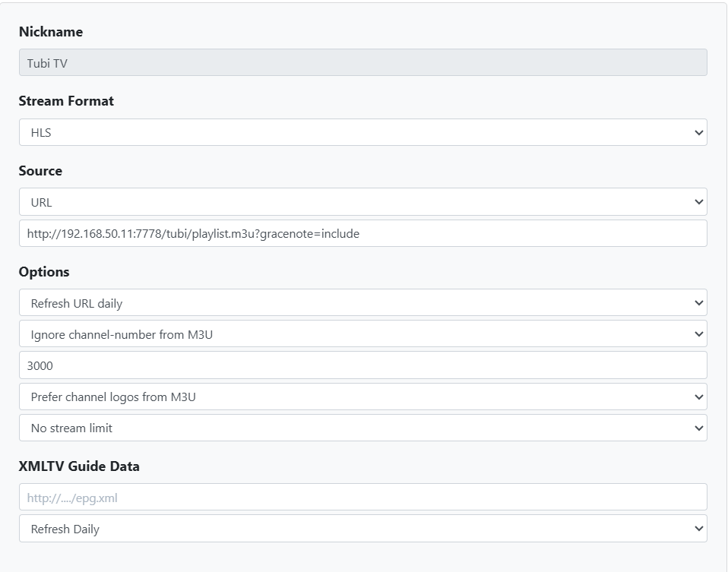Open the XMLTV Refresh Daily dropdown

pos(362,529)
